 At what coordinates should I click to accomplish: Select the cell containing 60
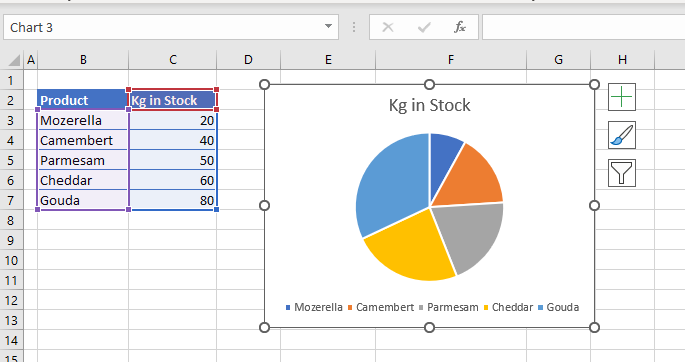[173, 180]
